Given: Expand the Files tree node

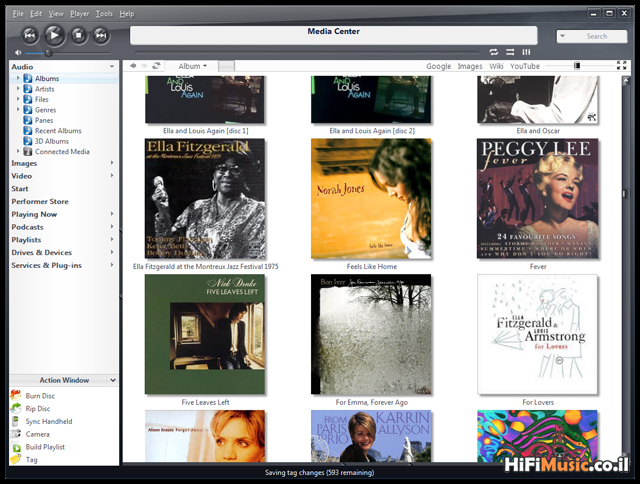Looking at the screenshot, I should pos(18,99).
